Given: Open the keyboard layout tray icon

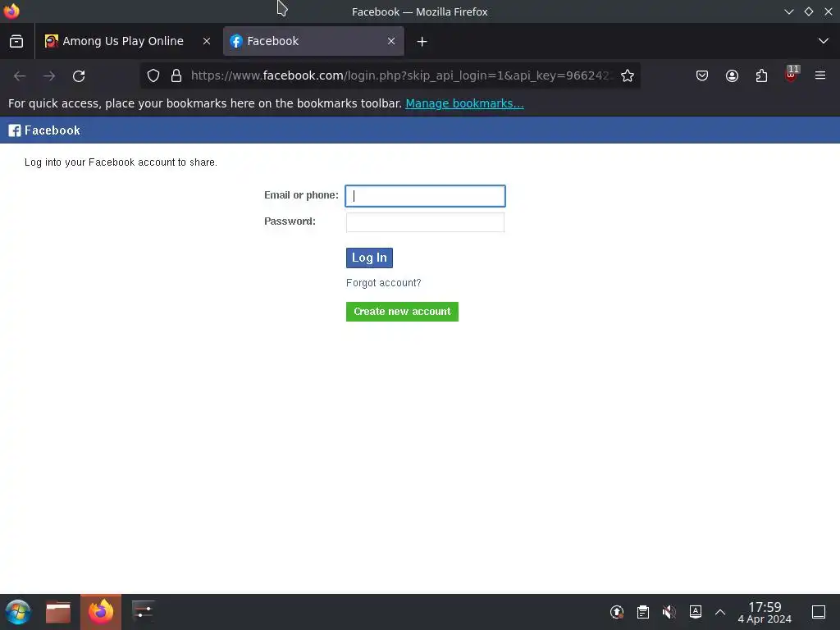Looking at the screenshot, I should tap(696, 611).
